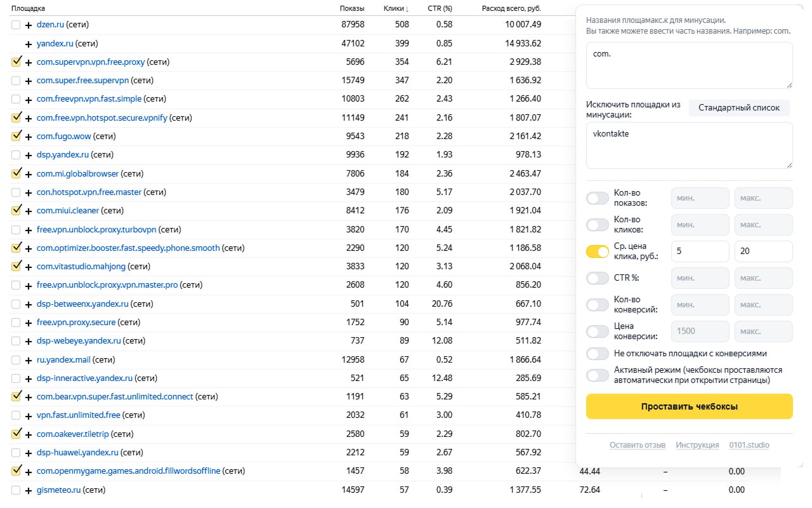The height and width of the screenshot is (508, 812).
Task: Click the Кол-во показов макс. field
Action: (x=764, y=198)
